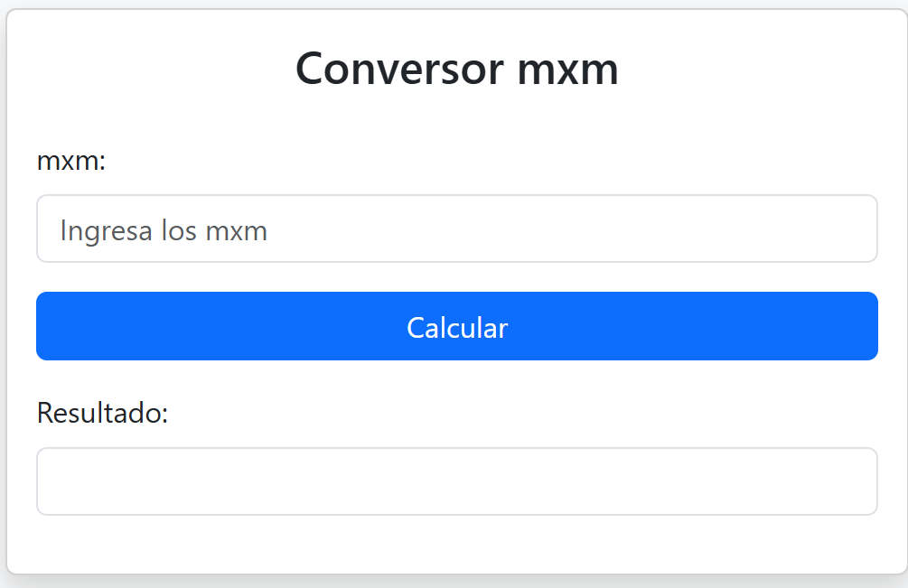
Task: Place cursor in the mxm entry box
Action: [x=457, y=229]
